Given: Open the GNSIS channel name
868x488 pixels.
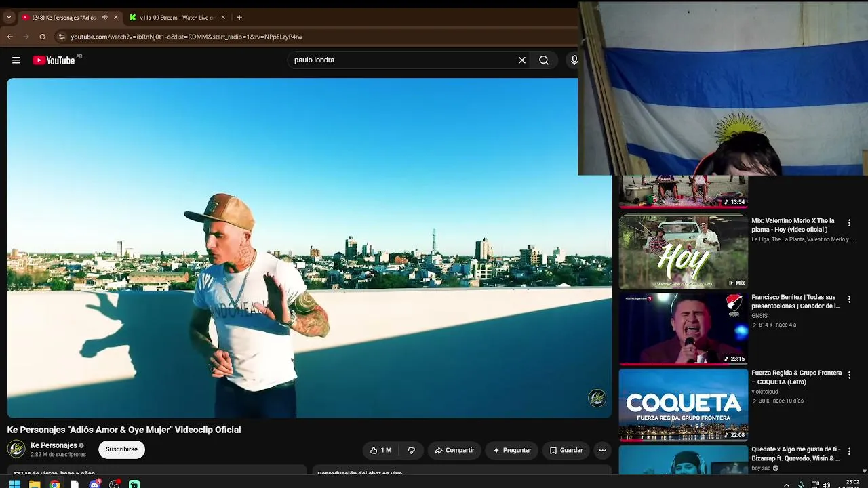Looking at the screenshot, I should 759,316.
